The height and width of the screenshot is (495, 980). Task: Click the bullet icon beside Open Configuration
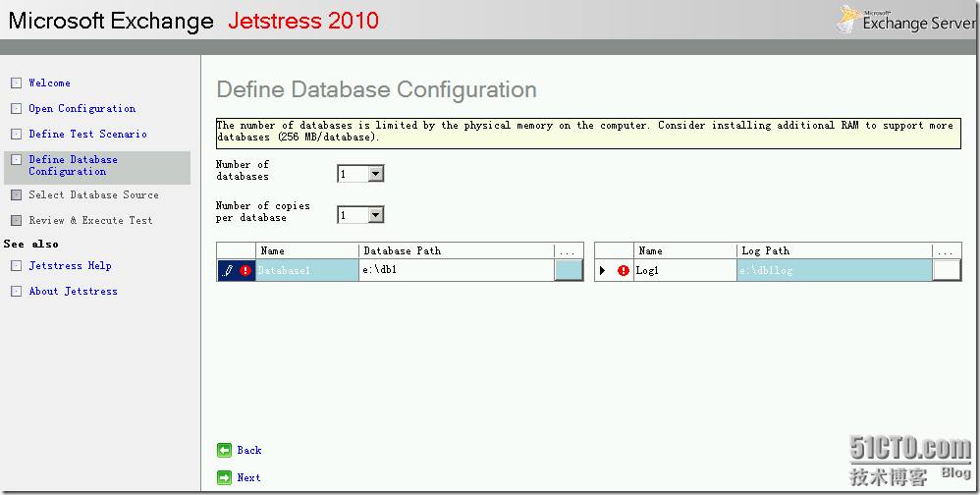[17, 109]
